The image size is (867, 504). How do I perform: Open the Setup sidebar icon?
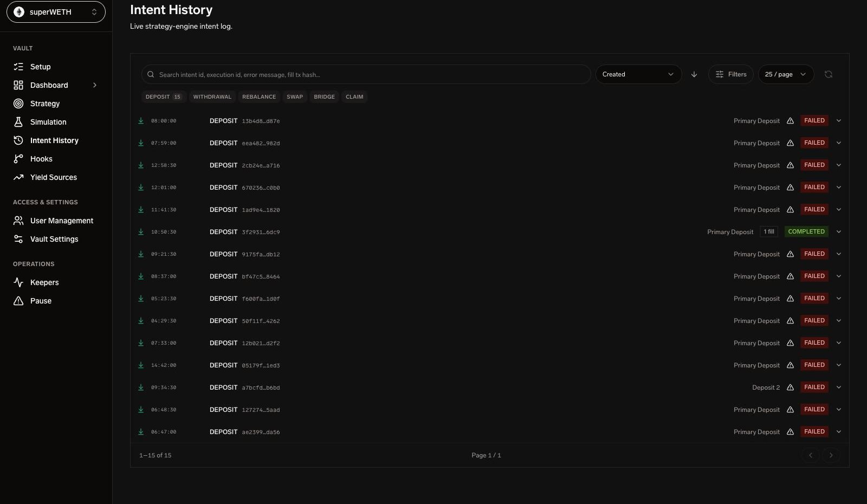point(18,67)
